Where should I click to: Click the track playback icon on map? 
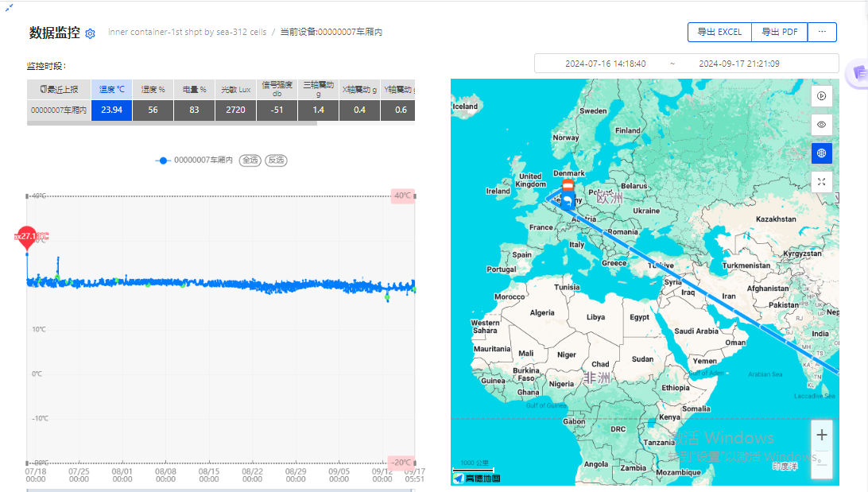(821, 95)
